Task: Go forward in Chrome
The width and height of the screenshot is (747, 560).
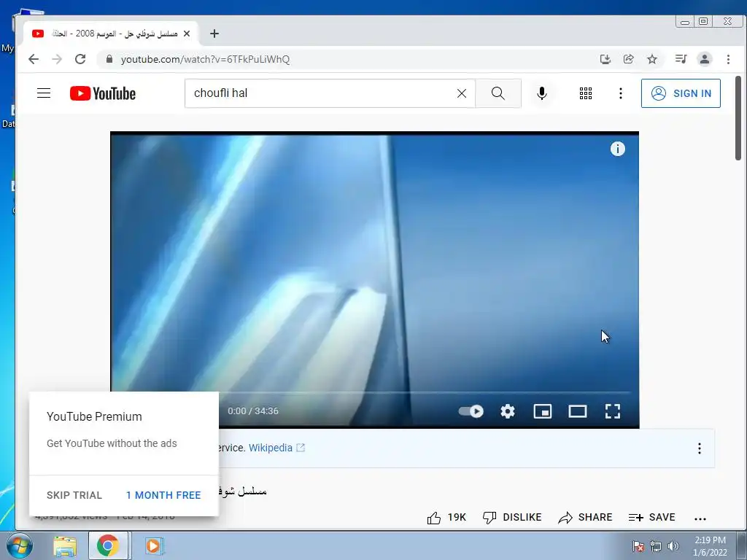Action: point(57,59)
